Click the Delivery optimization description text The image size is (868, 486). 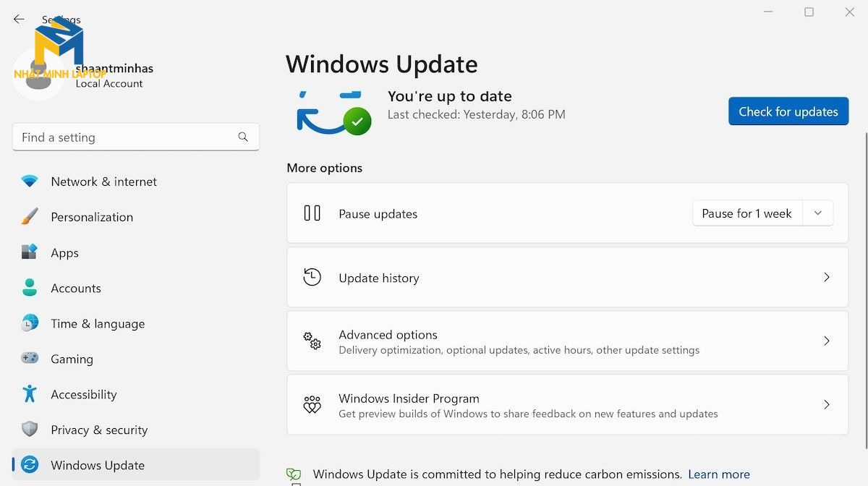pyautogui.click(x=519, y=350)
